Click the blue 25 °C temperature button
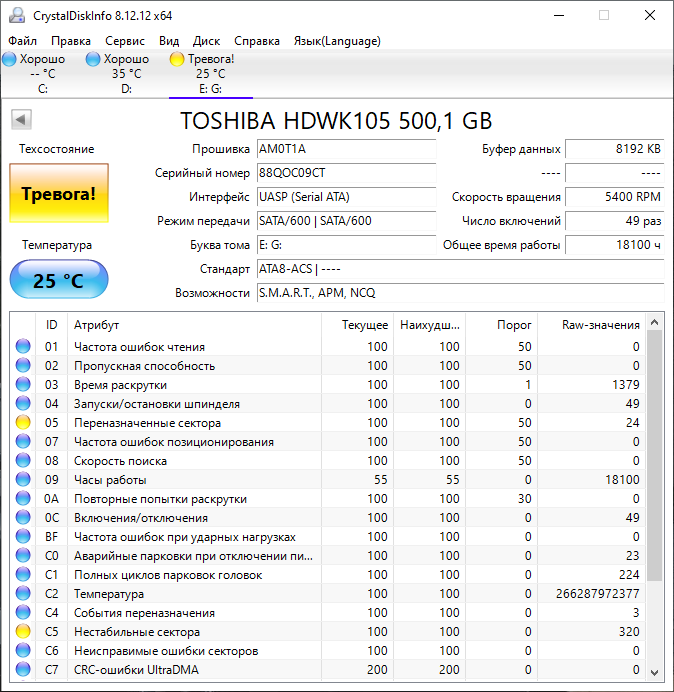This screenshot has width=674, height=692. coord(59,279)
